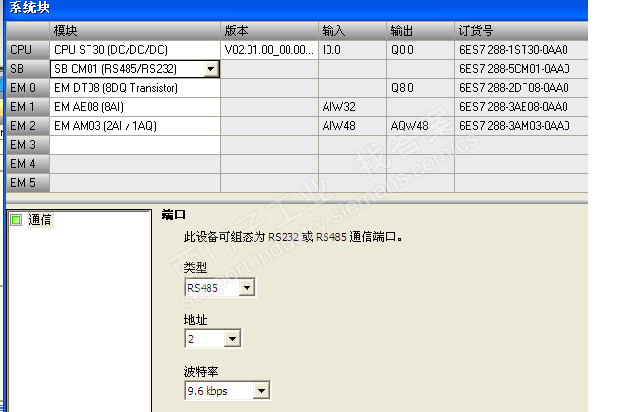Click the EM AM03 (2AI / 1AQ) cell
Viewport: 640px width, 412px height.
[135, 126]
